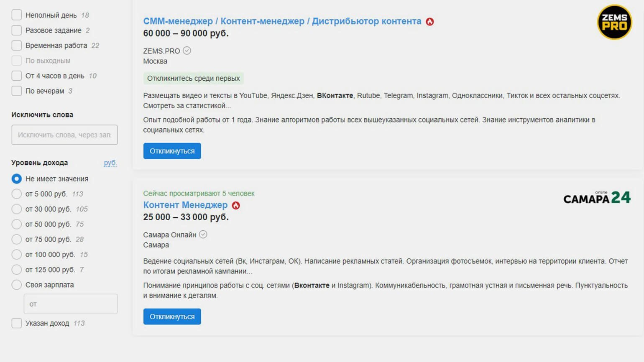Check the Указан доход option

[17, 323]
